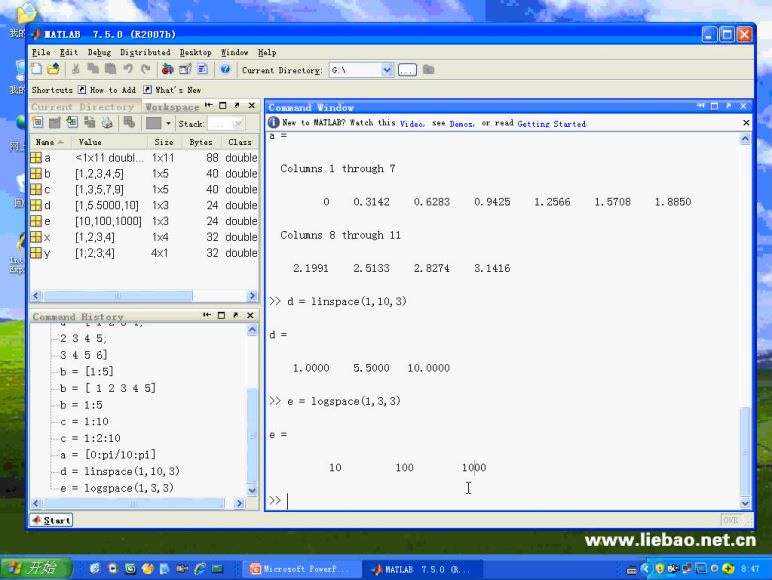772x580 pixels.
Task: Open the GUIDE tool icon
Action: pos(185,69)
